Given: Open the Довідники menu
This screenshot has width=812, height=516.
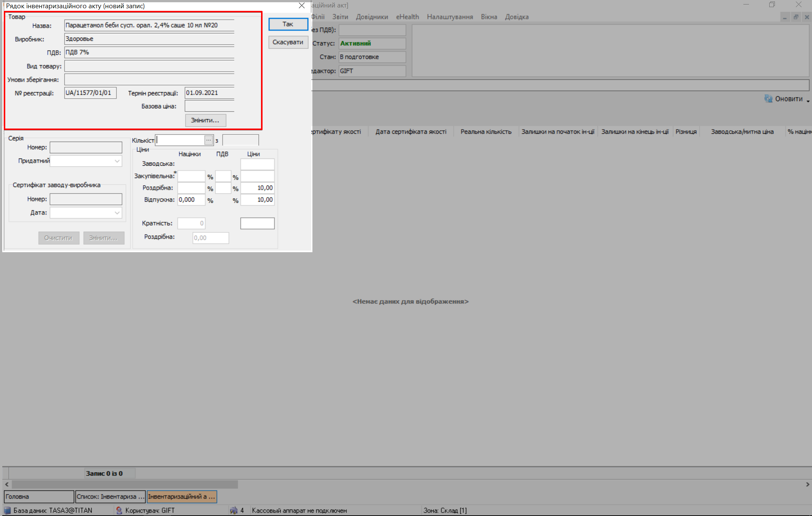Looking at the screenshot, I should 372,17.
